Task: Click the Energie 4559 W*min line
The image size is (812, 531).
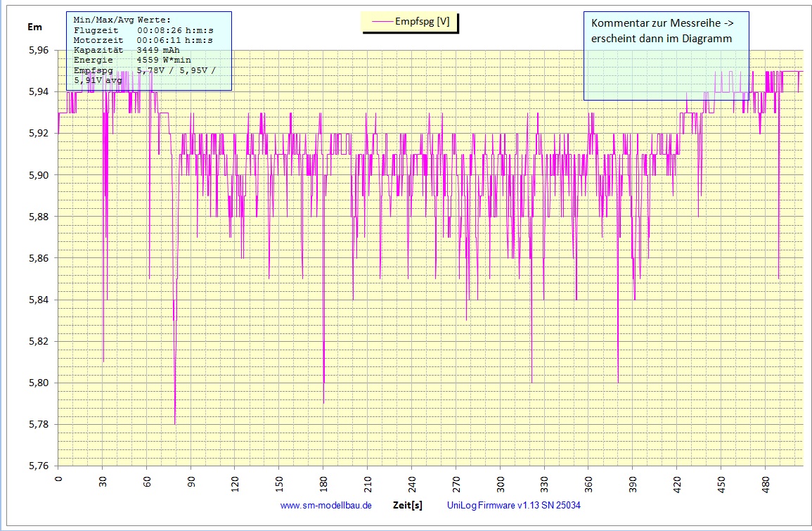Action: [x=132, y=60]
